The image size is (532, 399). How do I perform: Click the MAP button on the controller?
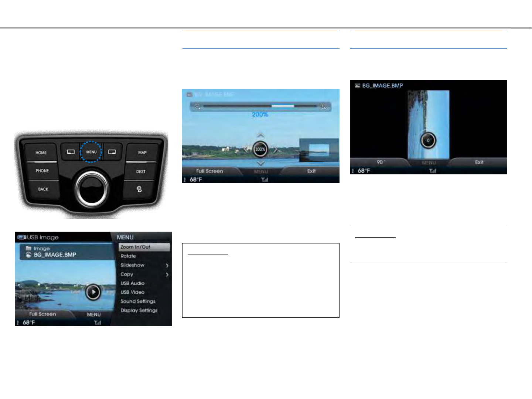pyautogui.click(x=142, y=152)
